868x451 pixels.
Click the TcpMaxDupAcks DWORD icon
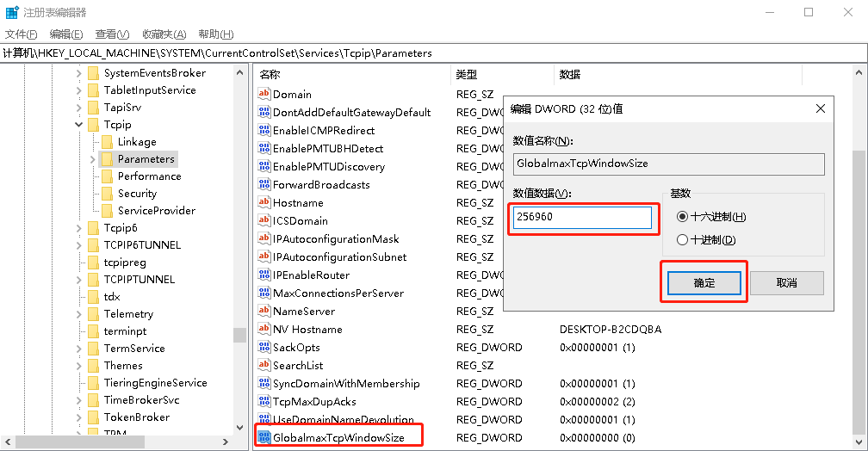(264, 402)
